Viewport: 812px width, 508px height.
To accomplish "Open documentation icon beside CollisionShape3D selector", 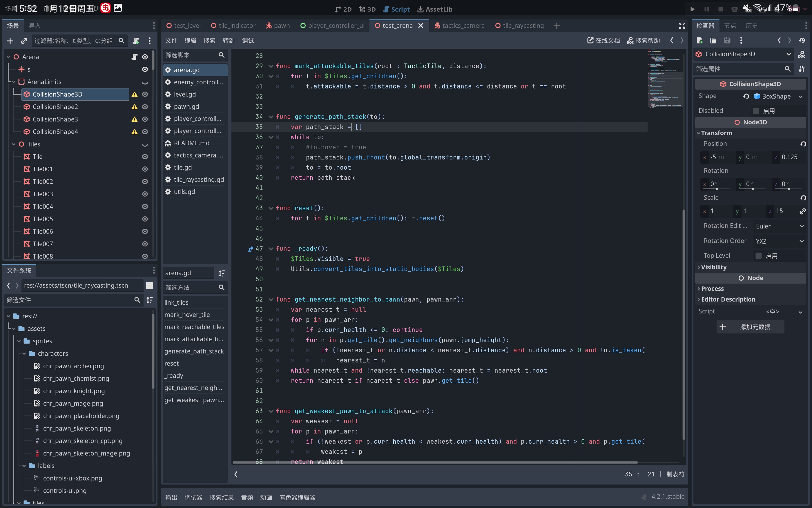I will (802, 54).
